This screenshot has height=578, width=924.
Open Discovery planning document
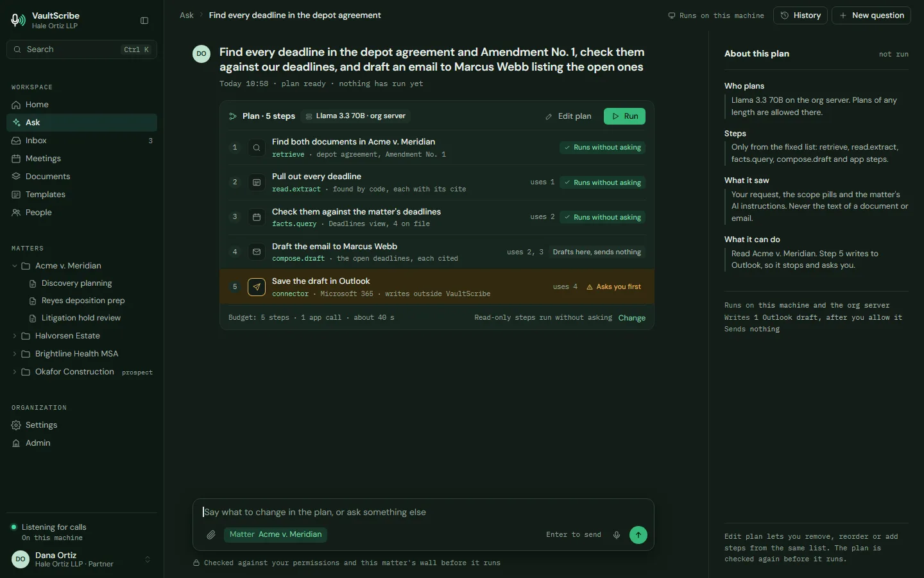click(76, 283)
